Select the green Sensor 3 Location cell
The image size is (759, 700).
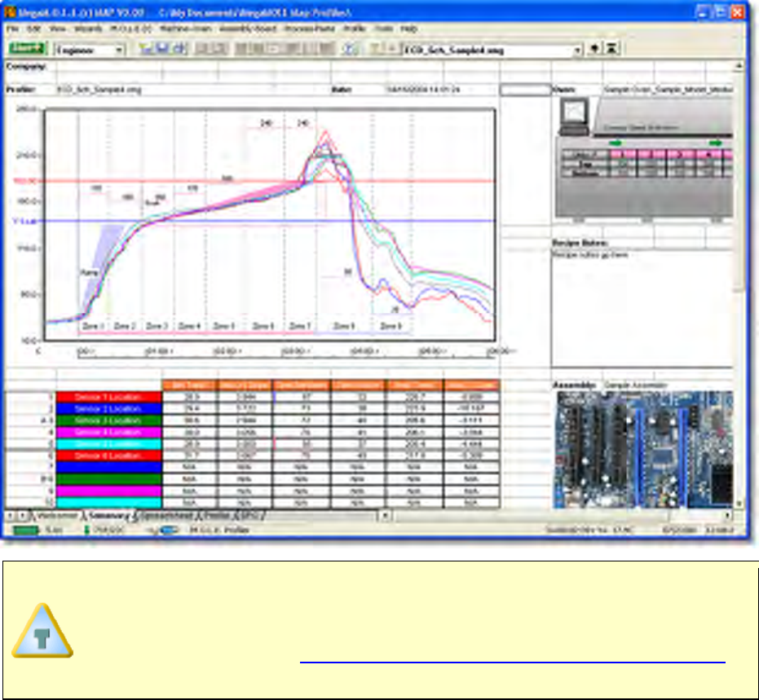pos(109,420)
